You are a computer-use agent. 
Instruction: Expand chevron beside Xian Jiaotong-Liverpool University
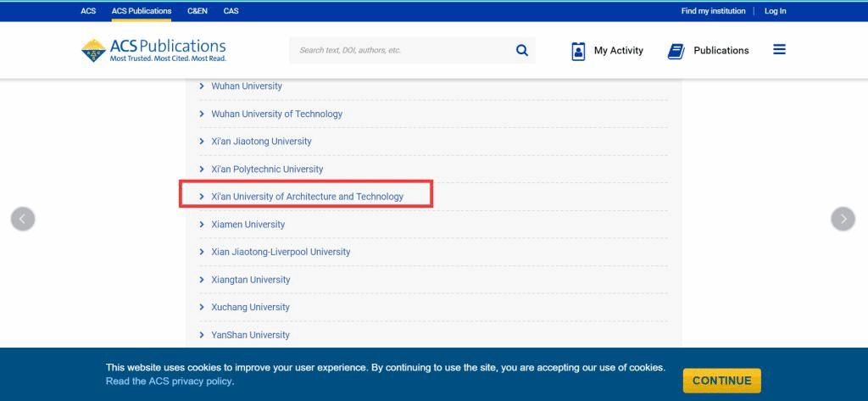point(202,252)
